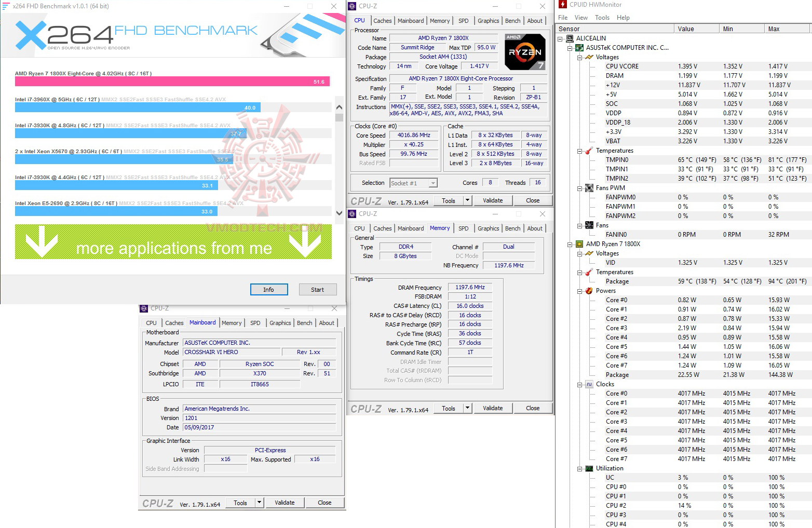Click the AMD Ryzen 7 1800X result bar showing 51.6
The height and width of the screenshot is (528, 812).
172,82
